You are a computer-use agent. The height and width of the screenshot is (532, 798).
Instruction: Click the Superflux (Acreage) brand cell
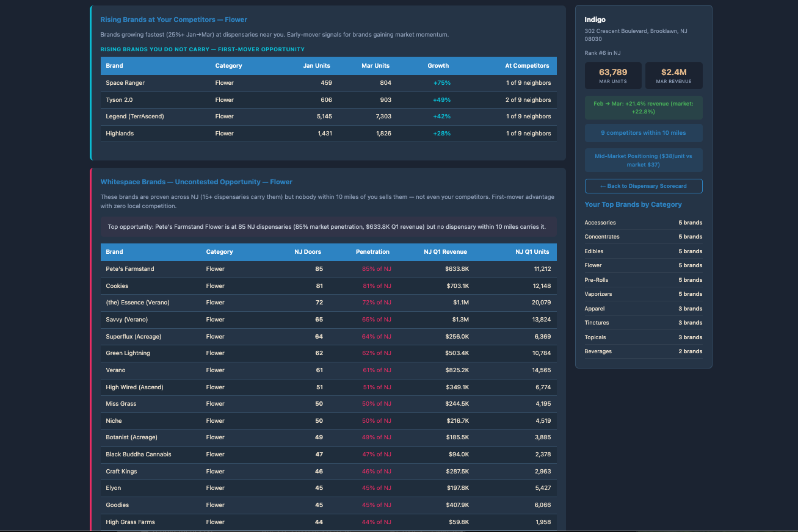point(133,337)
